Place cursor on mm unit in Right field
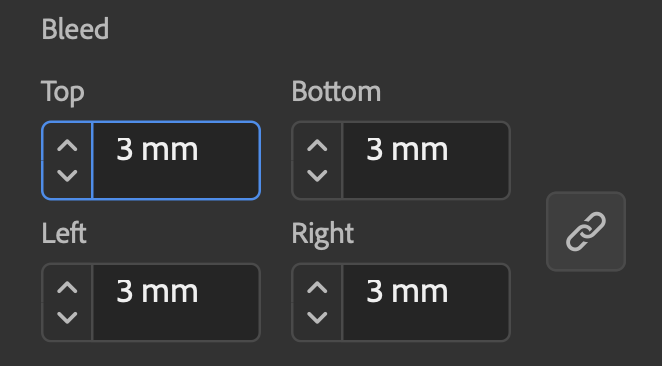 click(x=420, y=292)
